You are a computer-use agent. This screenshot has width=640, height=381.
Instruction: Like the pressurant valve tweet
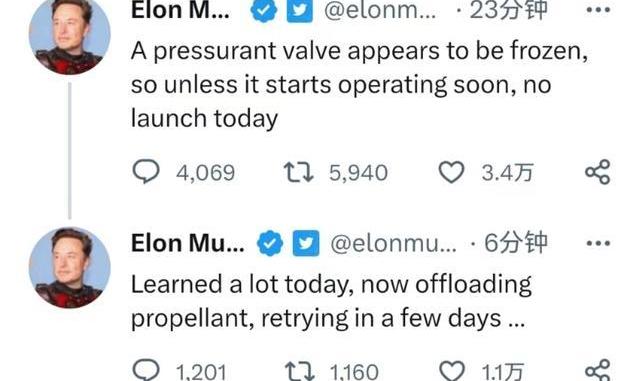pos(451,172)
